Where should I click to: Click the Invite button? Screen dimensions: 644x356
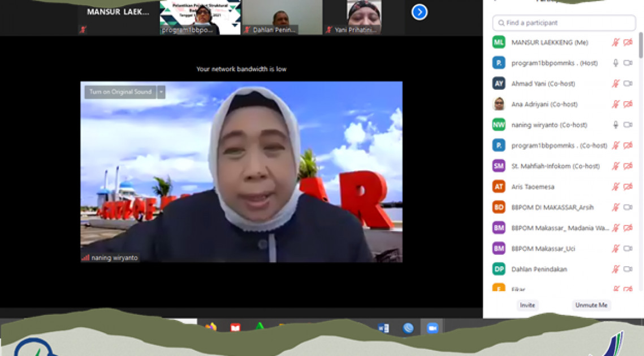[528, 305]
